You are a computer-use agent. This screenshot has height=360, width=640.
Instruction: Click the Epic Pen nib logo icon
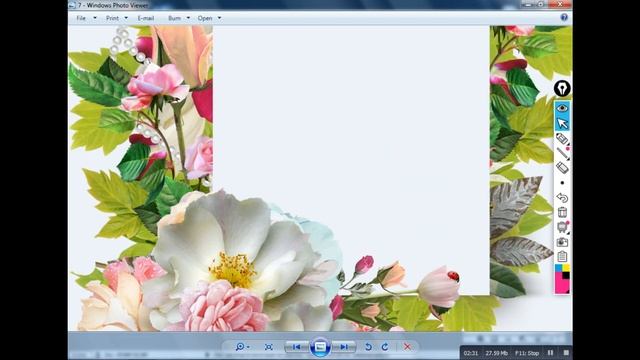[562, 89]
